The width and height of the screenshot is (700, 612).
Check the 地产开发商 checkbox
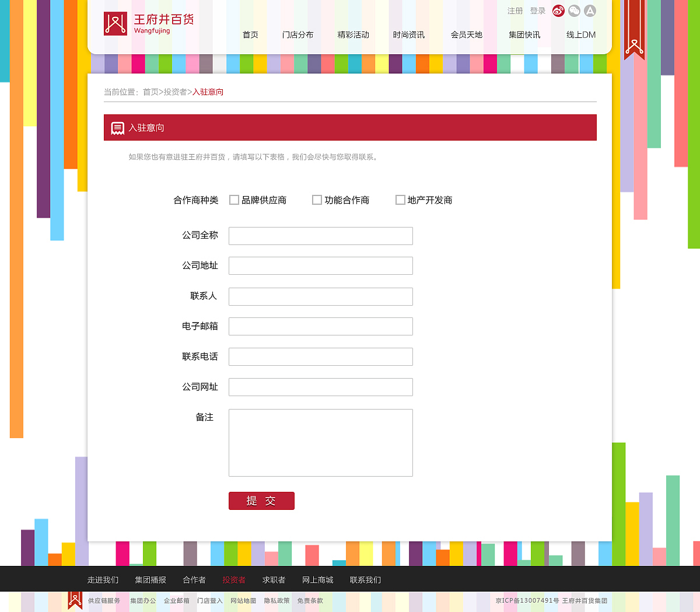coord(400,200)
